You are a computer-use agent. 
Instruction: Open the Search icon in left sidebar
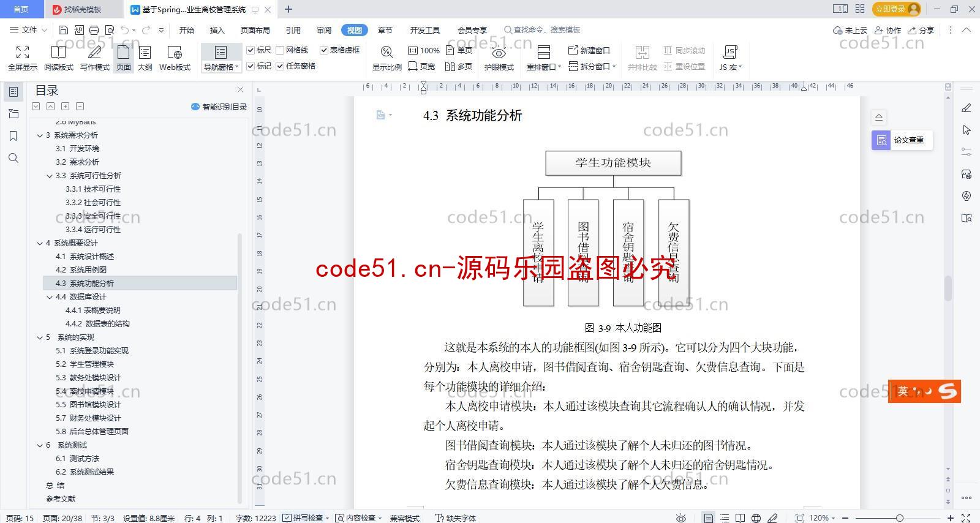(x=13, y=158)
